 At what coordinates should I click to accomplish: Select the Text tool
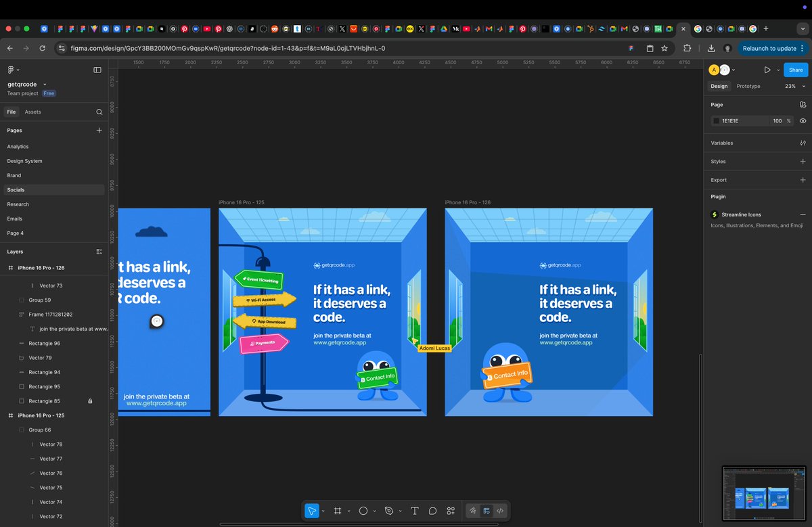(415, 511)
